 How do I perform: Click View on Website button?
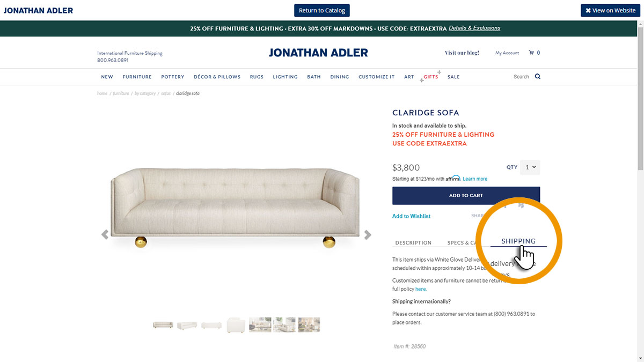tap(610, 10)
